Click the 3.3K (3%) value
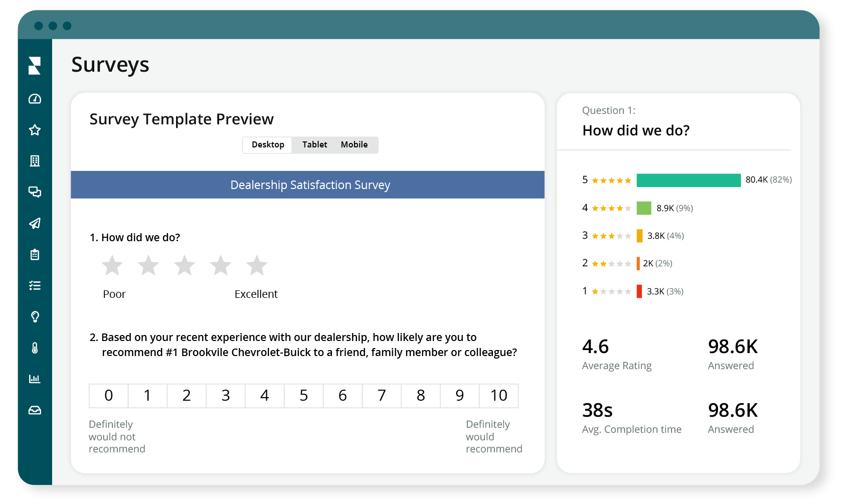Viewport: 850px width, 504px height. (665, 291)
